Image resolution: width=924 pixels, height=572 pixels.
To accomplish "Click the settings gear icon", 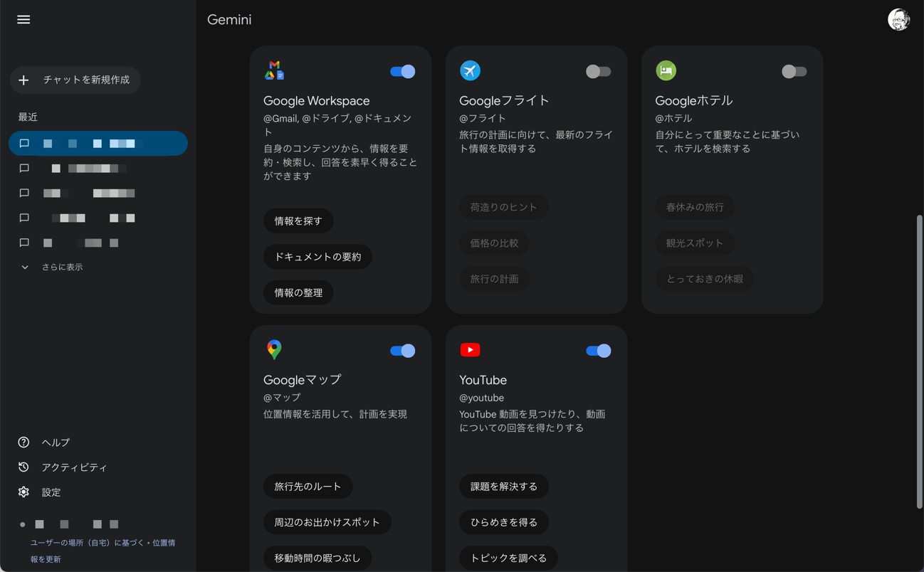I will [x=23, y=492].
